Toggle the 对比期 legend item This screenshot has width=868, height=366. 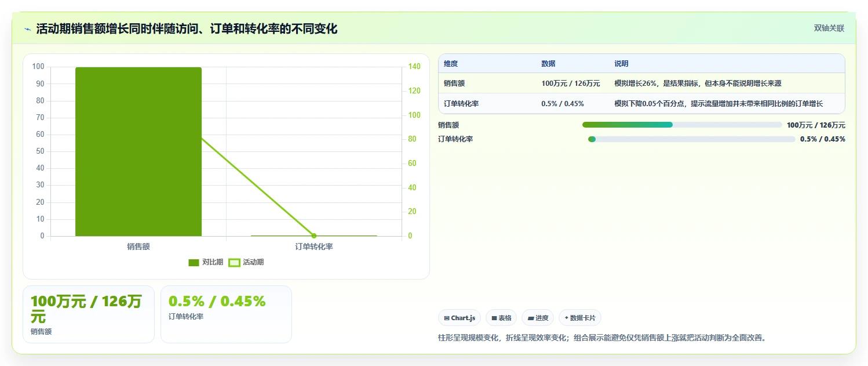(x=206, y=262)
